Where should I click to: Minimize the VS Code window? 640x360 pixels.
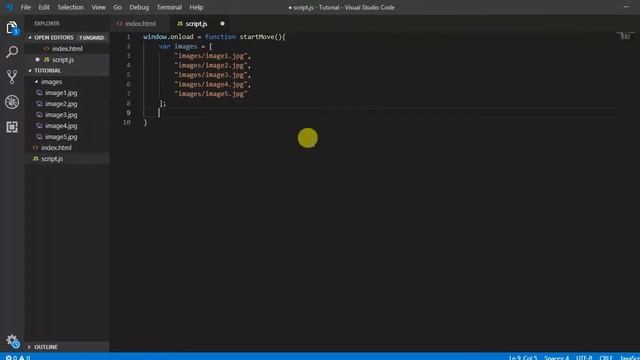626,7
